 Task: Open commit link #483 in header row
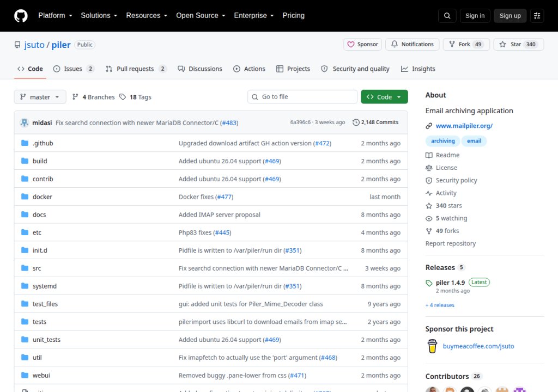tap(229, 122)
